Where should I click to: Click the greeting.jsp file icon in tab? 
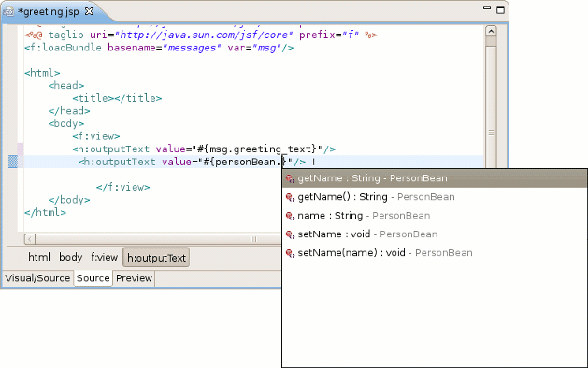(x=8, y=11)
